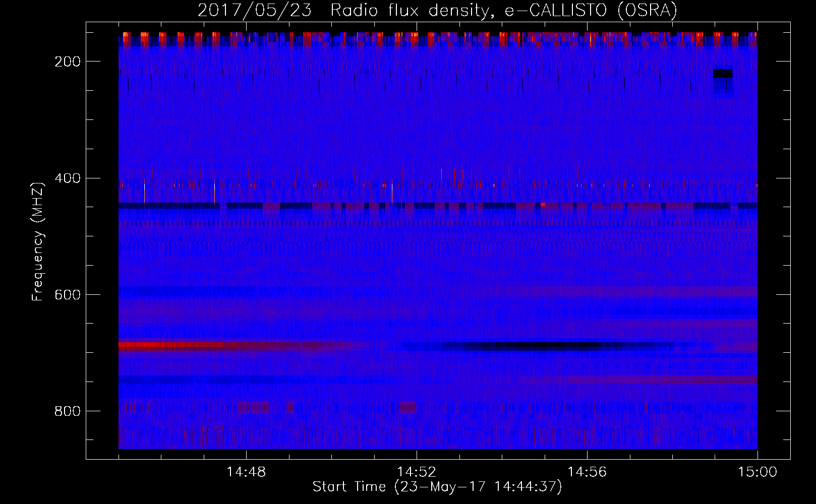Click the "Start Time (23-May-17 14:44:37)" label
816x504 pixels.
(437, 487)
